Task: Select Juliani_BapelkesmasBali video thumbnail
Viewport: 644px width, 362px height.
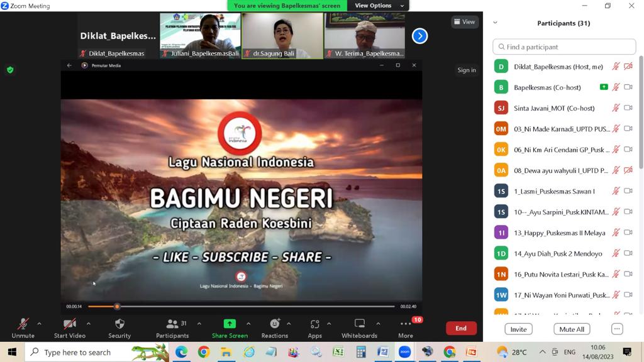Action: [200, 36]
